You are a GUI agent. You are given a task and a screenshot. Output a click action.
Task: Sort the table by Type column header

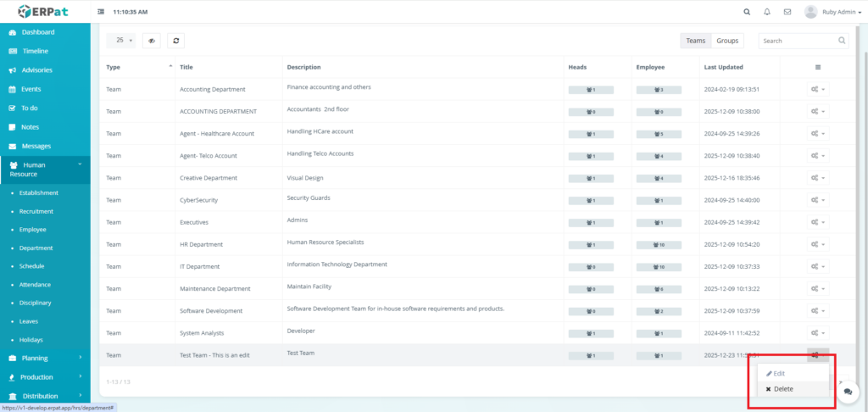click(x=114, y=67)
